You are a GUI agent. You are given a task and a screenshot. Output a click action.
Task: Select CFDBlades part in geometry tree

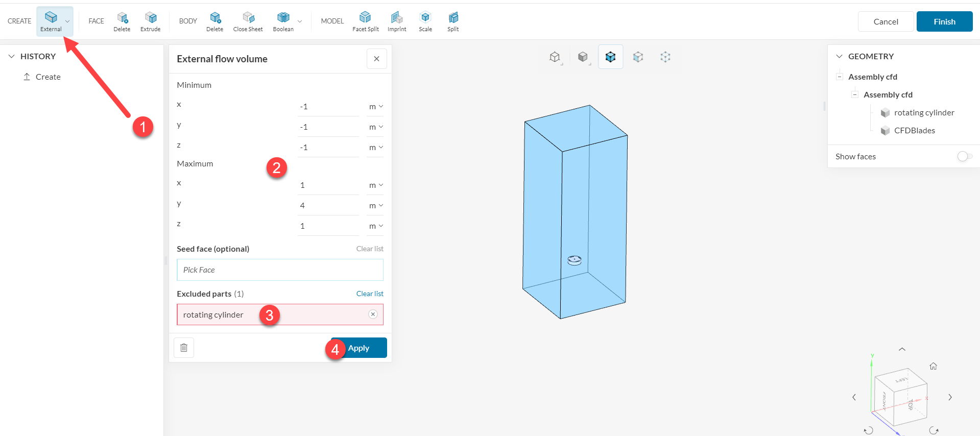coord(914,130)
